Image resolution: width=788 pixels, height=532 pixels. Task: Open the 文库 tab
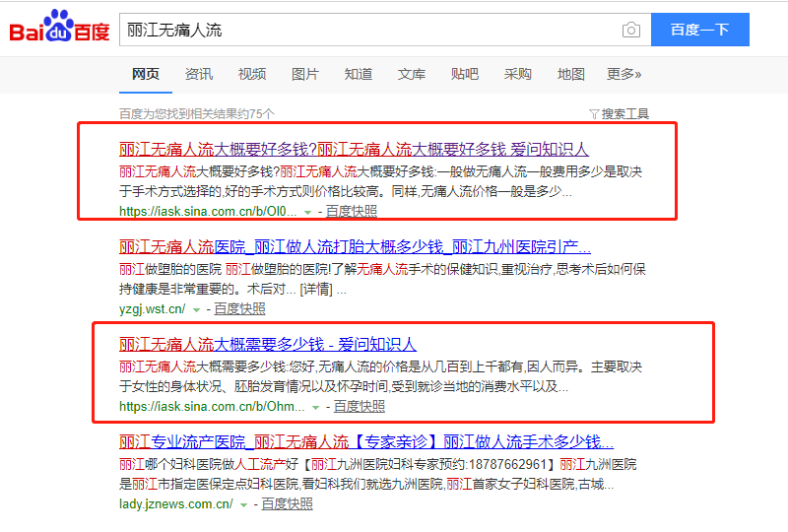412,74
